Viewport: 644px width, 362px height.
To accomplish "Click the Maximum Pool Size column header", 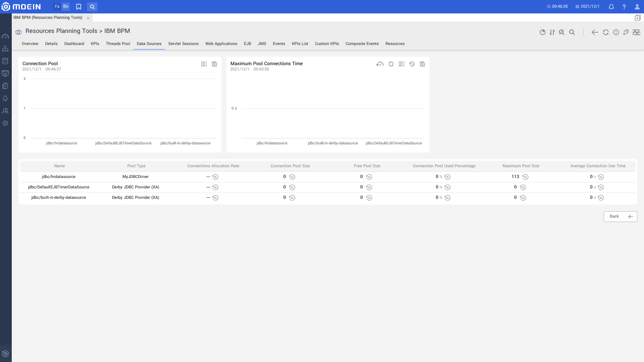I will pos(521,166).
